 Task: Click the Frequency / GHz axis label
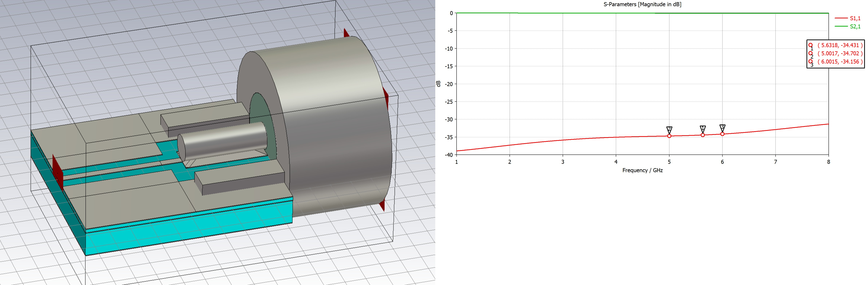pyautogui.click(x=642, y=170)
